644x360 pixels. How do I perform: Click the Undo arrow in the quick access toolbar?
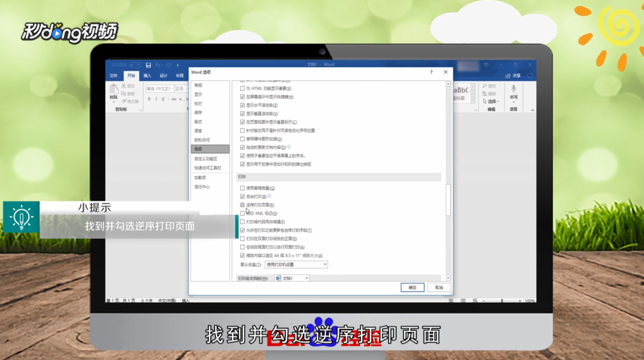(158, 65)
